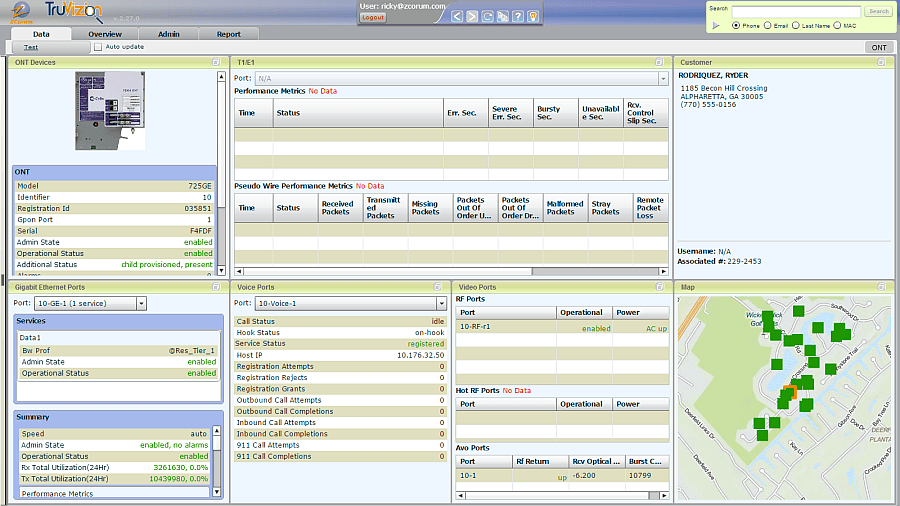Maximize the Map panel
The image size is (900, 506).
point(881,287)
